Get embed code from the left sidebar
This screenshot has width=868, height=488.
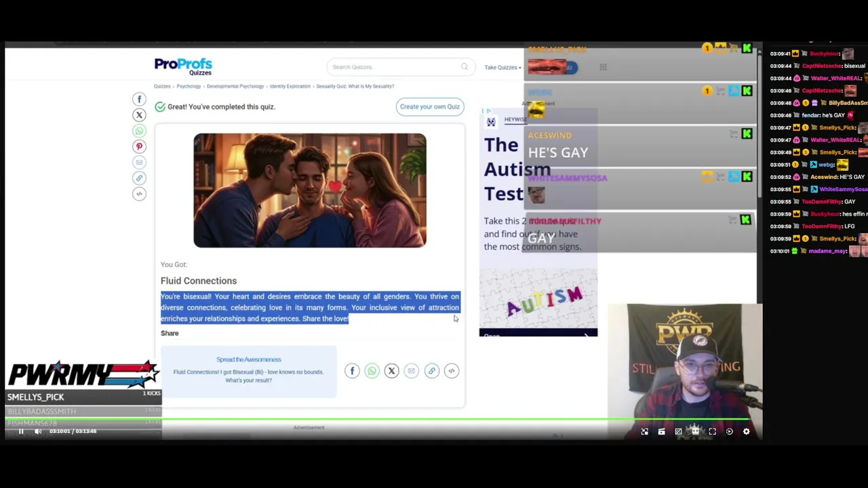(x=139, y=194)
